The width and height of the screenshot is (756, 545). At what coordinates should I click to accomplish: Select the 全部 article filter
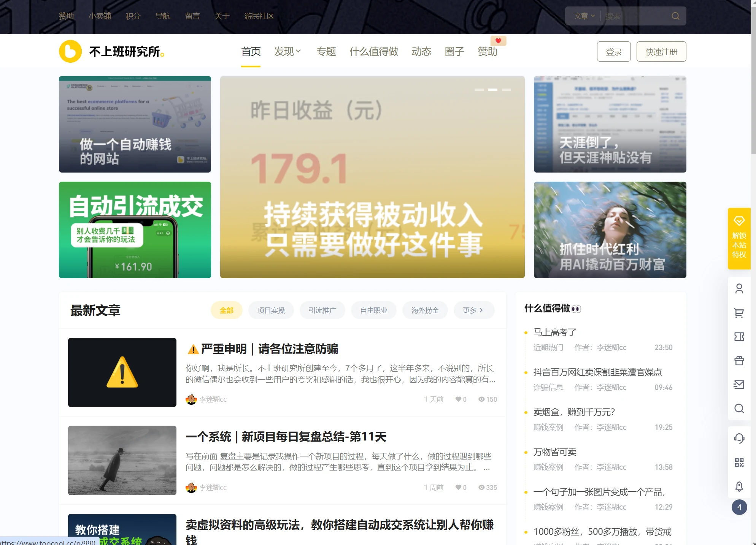coord(226,310)
